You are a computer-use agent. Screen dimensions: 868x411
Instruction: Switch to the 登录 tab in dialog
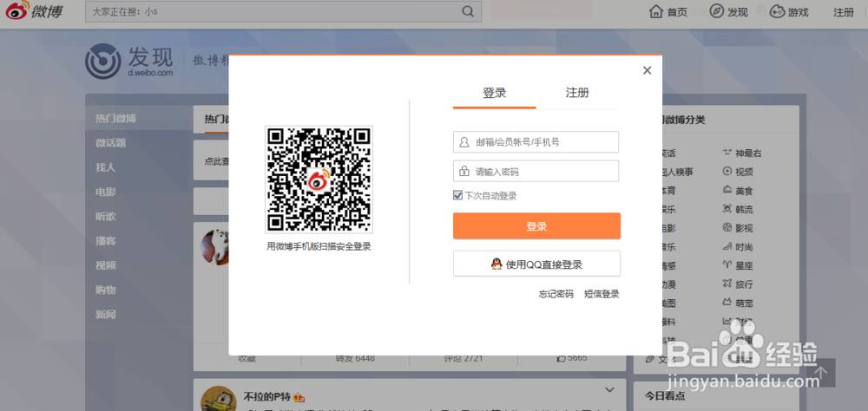[495, 93]
